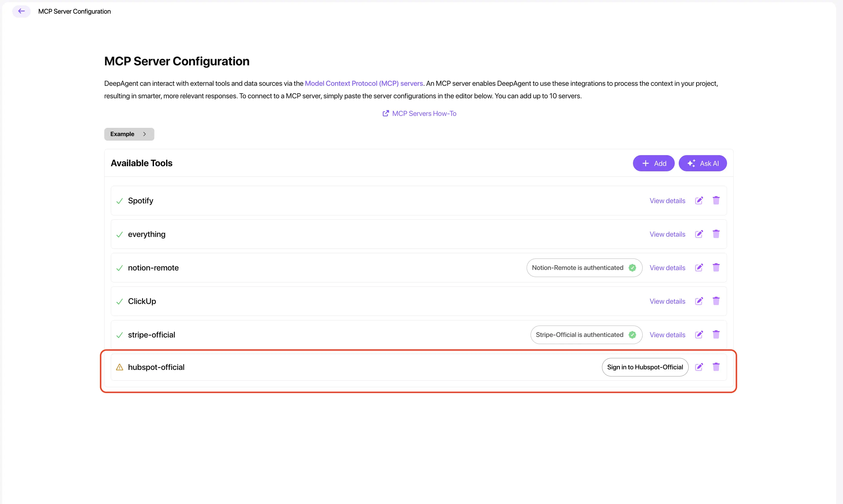Image resolution: width=843 pixels, height=504 pixels.
Task: Delete the ClickUp server
Action: [716, 301]
